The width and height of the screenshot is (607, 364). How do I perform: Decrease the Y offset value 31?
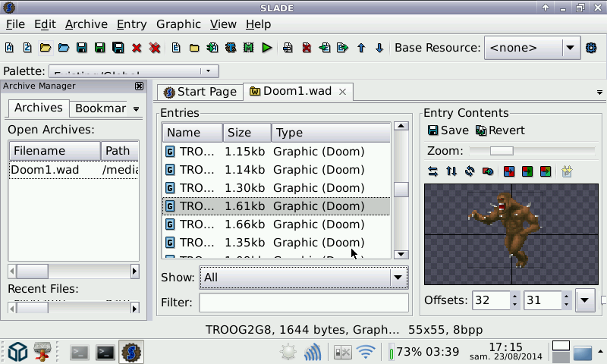coord(566,304)
